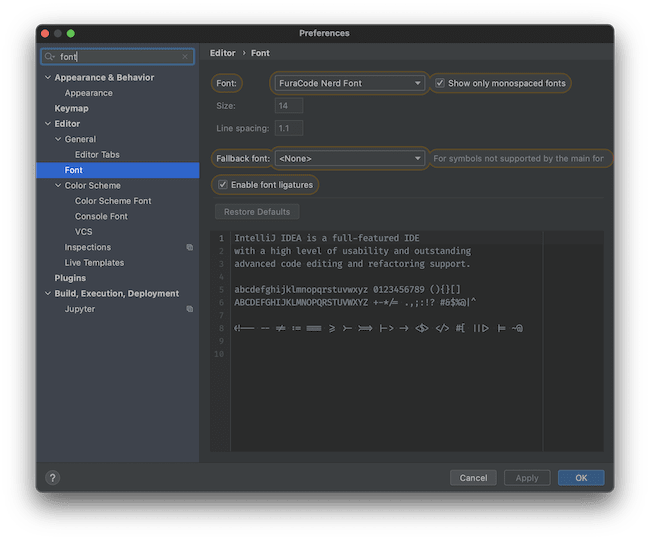Toggle Show only monospaced fonts checkbox
Screen dimensions: 650x540
coord(440,83)
